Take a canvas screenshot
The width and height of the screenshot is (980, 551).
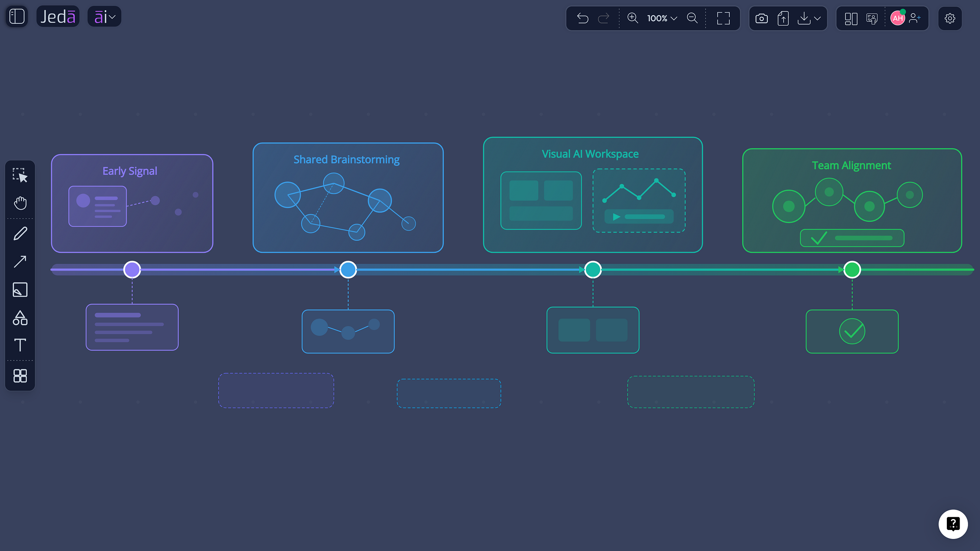coord(761,18)
